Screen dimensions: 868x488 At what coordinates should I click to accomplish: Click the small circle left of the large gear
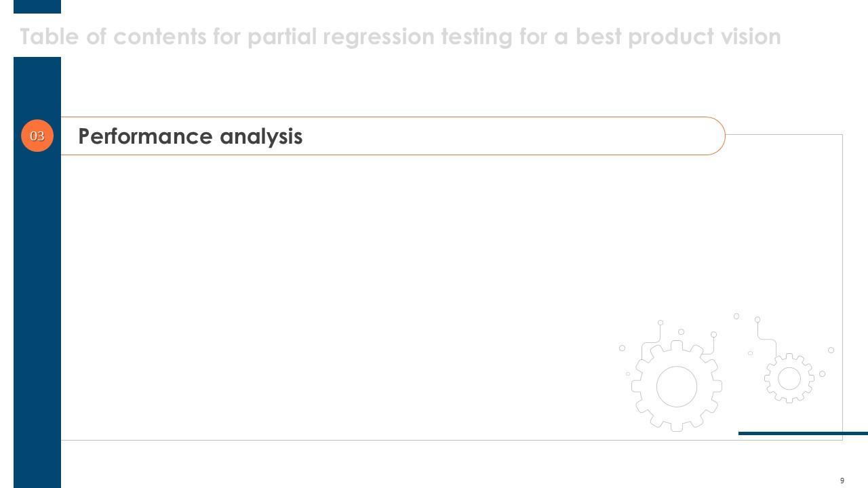coord(622,348)
